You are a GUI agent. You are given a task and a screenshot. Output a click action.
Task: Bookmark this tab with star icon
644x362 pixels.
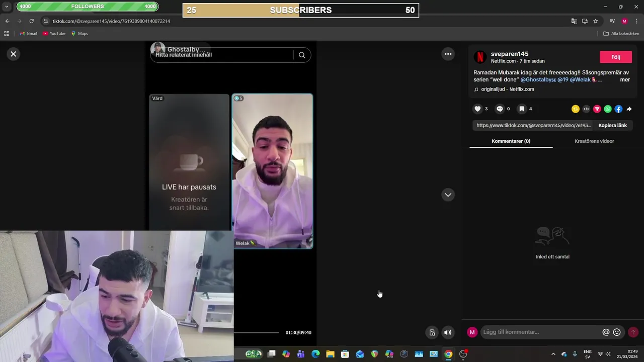[596, 21]
